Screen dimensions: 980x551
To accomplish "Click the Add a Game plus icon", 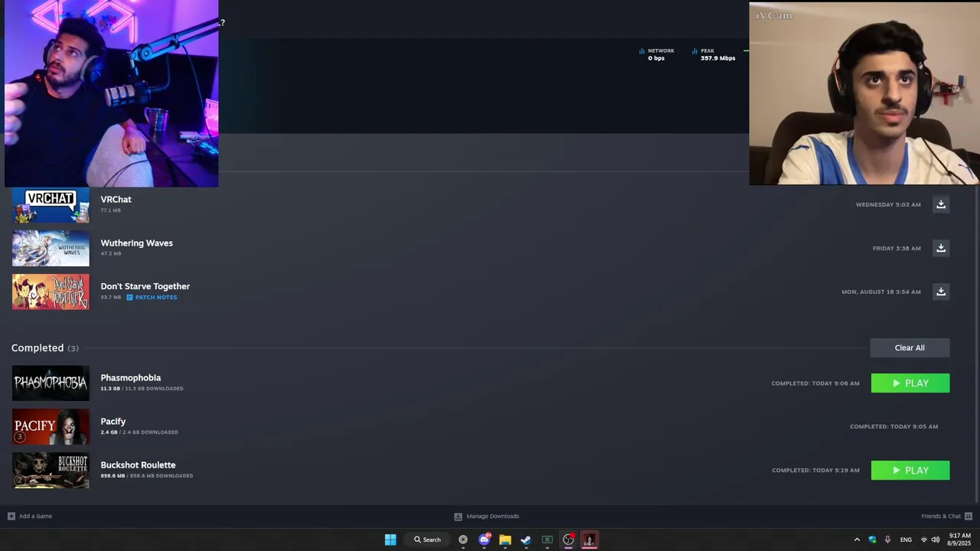I will click(x=11, y=516).
